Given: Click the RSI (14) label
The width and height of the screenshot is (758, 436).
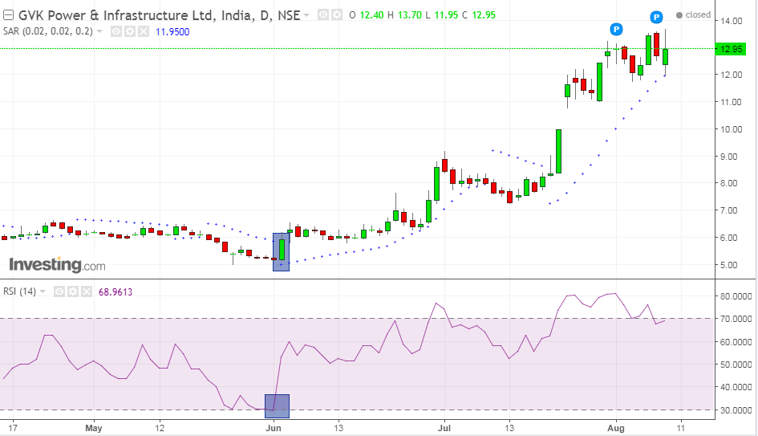Looking at the screenshot, I should click(x=19, y=291).
